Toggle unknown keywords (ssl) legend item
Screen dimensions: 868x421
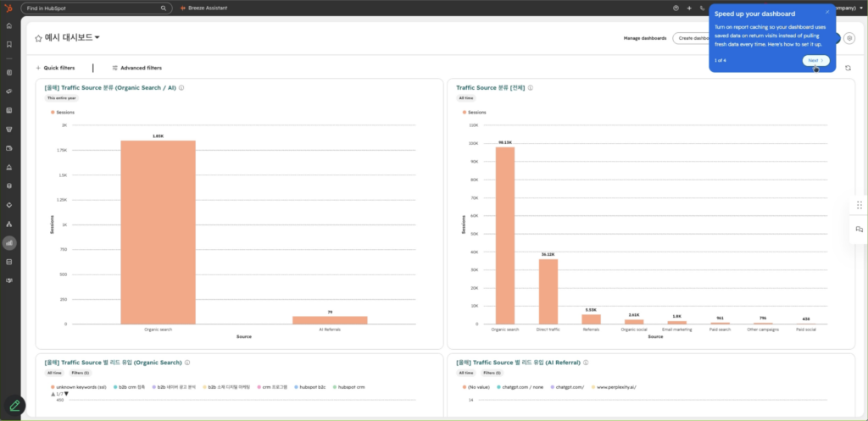79,387
